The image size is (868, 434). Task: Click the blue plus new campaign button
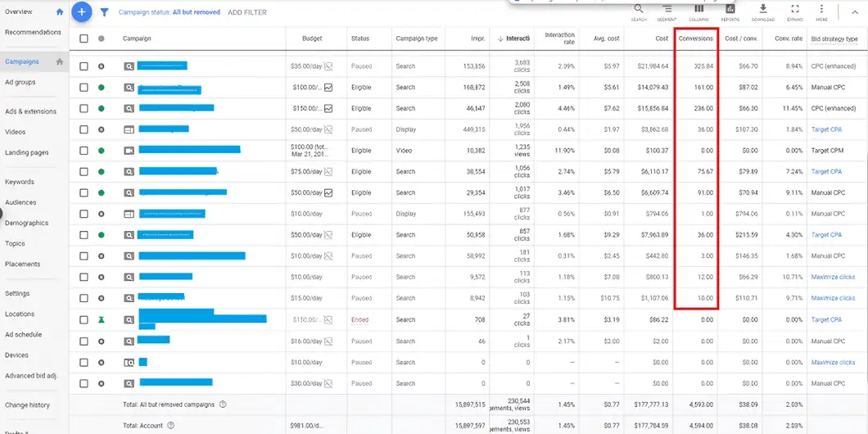point(81,12)
